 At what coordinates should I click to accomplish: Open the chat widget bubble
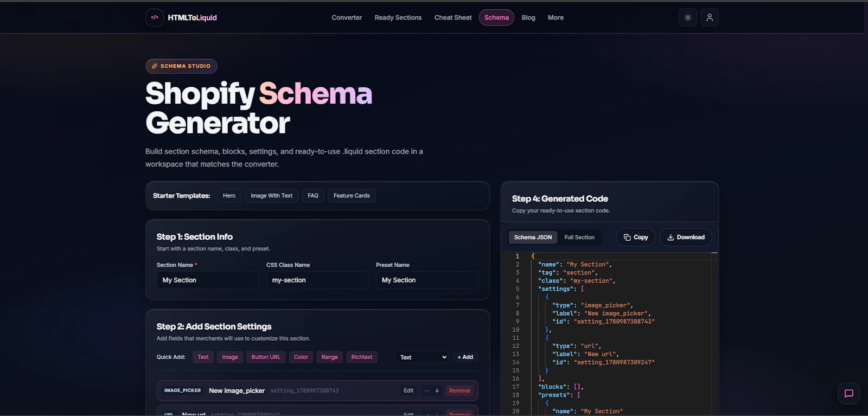point(849,393)
